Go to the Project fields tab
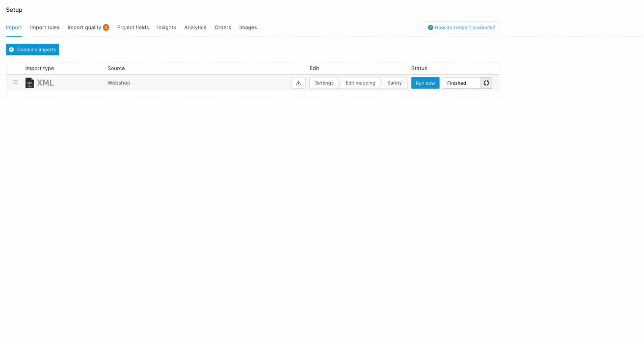The image size is (644, 343). (133, 27)
